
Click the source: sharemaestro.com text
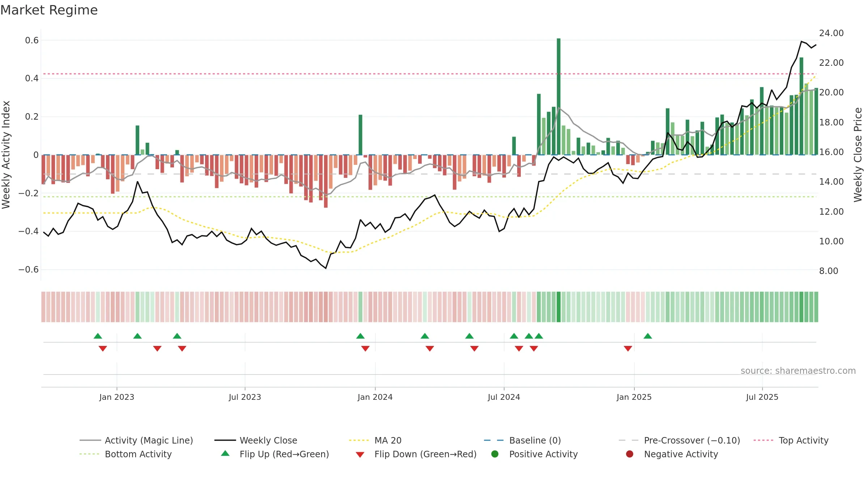point(798,371)
